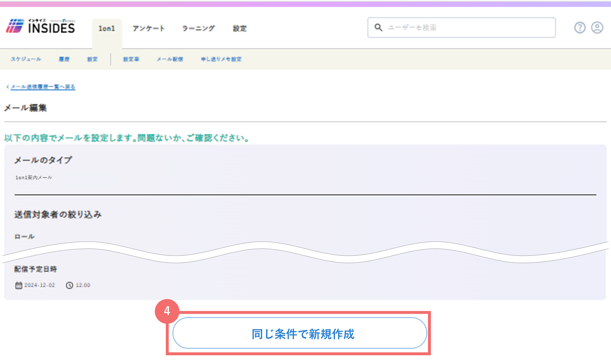This screenshot has height=364, width=611.
Task: Click the INSIDES logo
Action: (41, 26)
